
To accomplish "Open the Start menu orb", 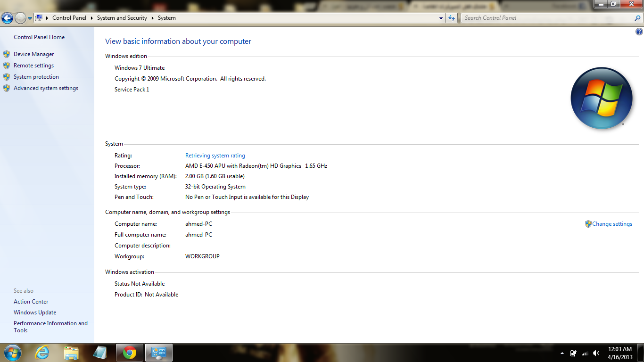I will point(12,353).
